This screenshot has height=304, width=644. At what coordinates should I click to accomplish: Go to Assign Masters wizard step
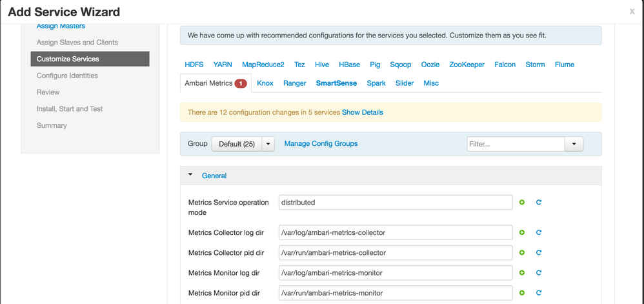coord(61,26)
